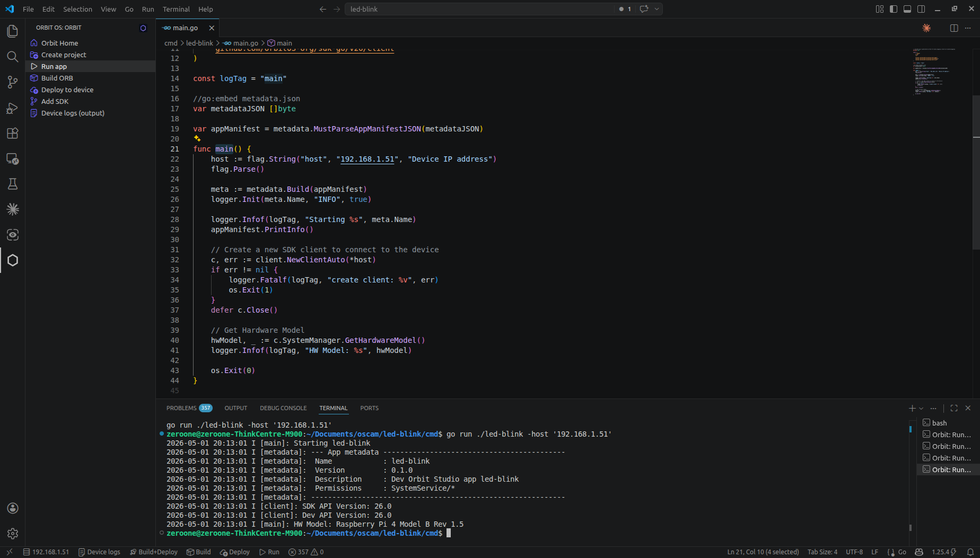Open Run and Debug view
The width and height of the screenshot is (980, 558).
click(x=12, y=108)
